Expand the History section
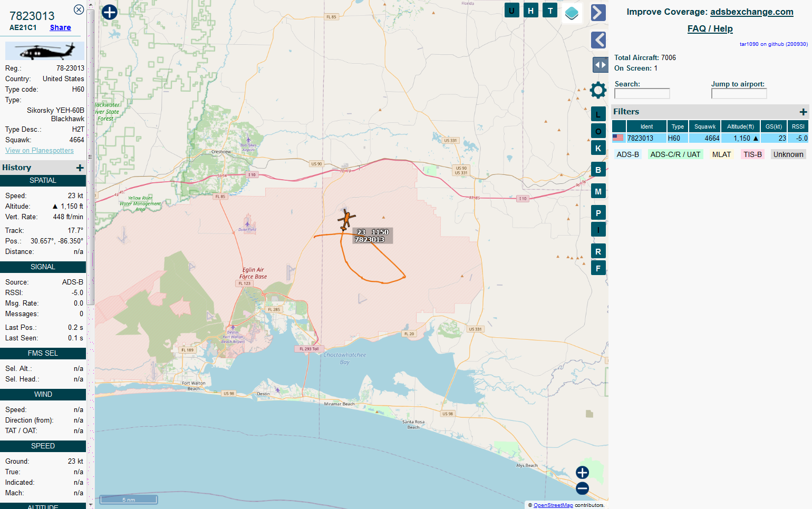This screenshot has width=812, height=509. pos(80,168)
